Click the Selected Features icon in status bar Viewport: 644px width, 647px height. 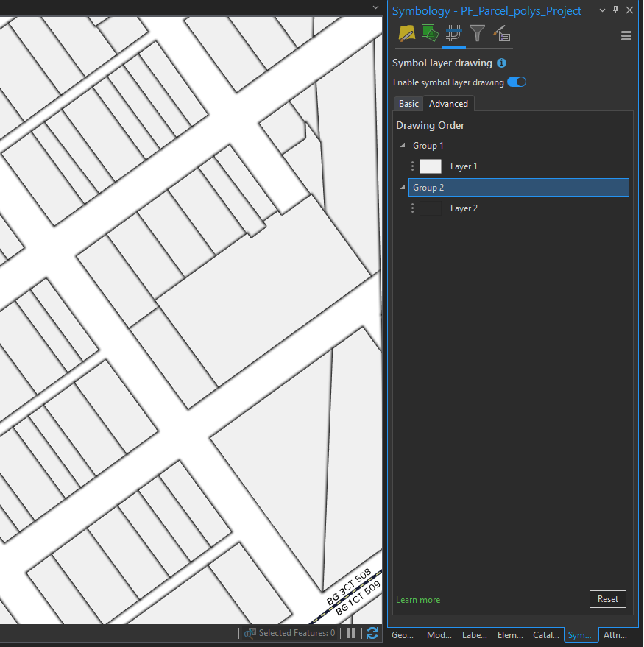(251, 633)
